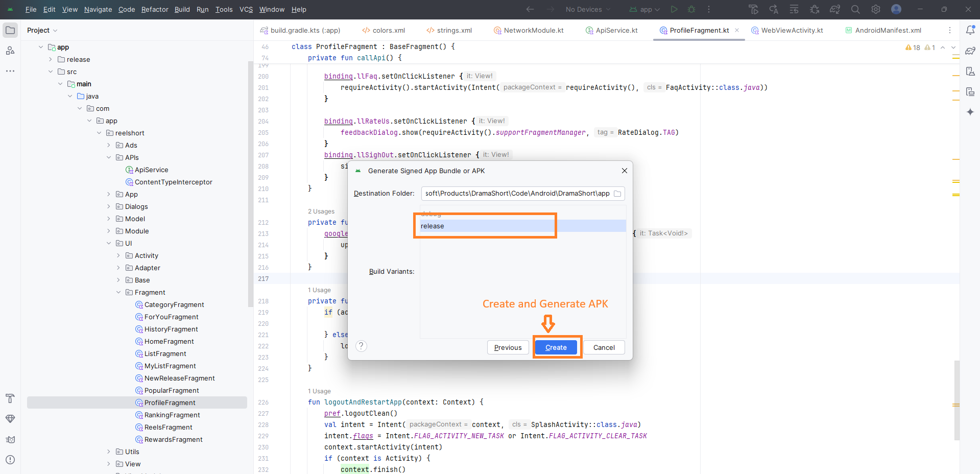Open the more tool windows ellipsis

pos(10,71)
